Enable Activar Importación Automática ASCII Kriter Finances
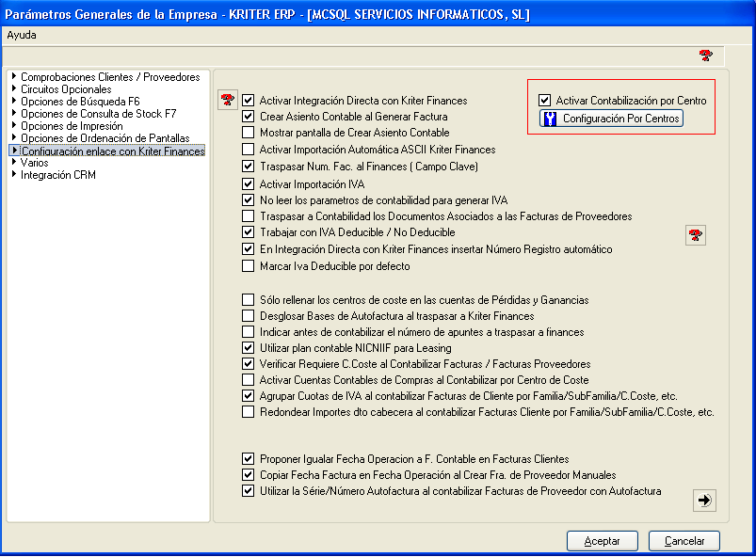 coord(248,150)
